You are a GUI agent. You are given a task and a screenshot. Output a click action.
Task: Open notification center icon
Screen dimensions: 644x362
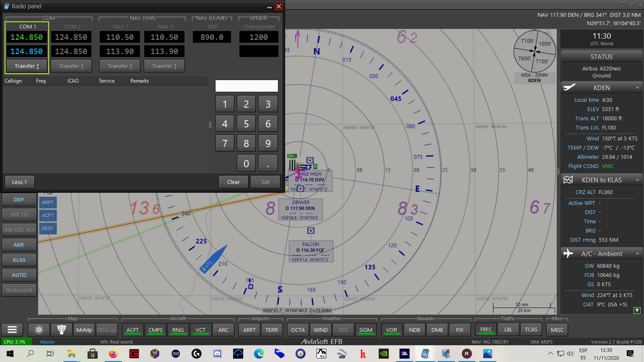[630, 353]
